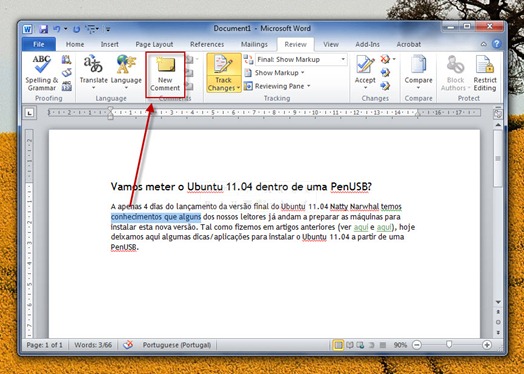The width and height of the screenshot is (524, 374).
Task: Switch to Outline view icon
Action: click(371, 345)
